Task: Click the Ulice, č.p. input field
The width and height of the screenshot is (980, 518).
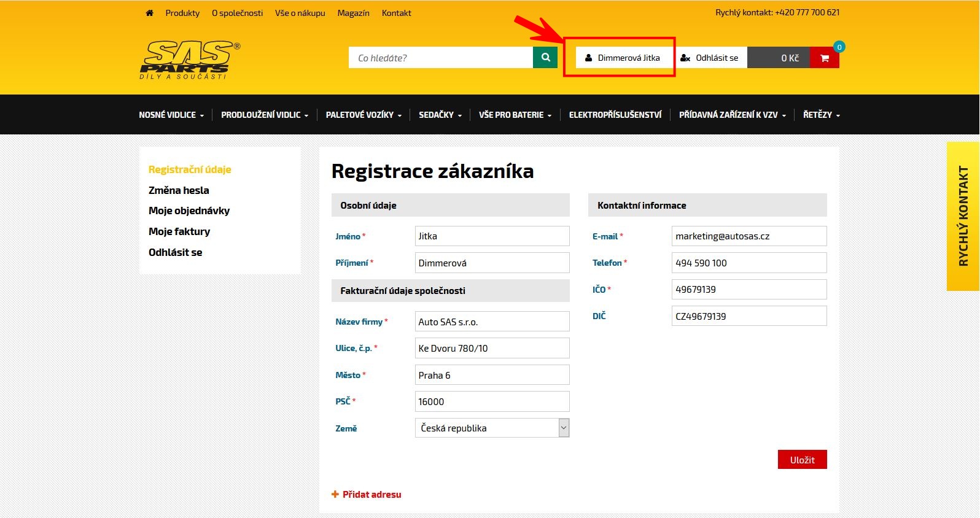Action: pyautogui.click(x=492, y=348)
